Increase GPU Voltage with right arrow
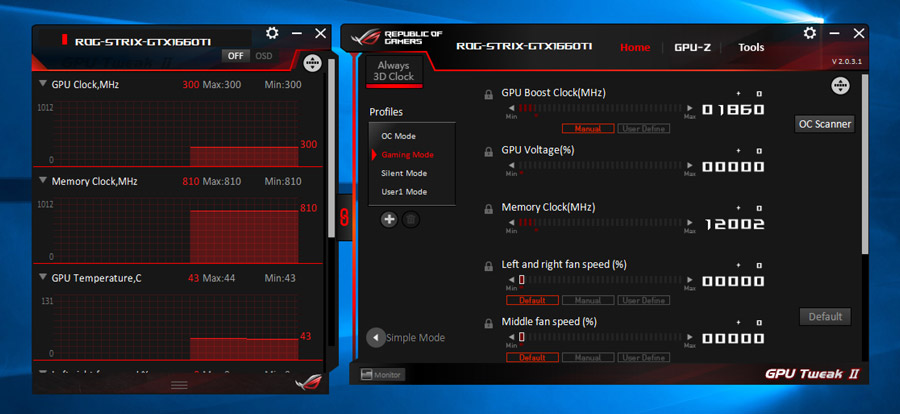This screenshot has height=414, width=900. pyautogui.click(x=689, y=165)
